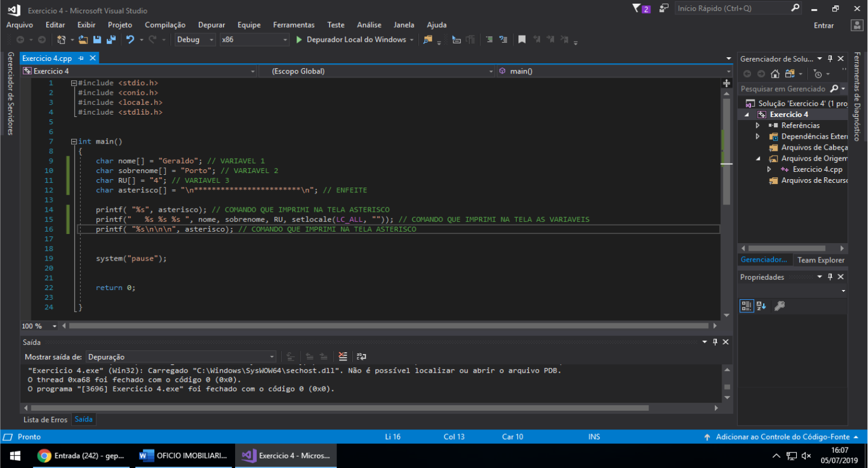868x468 pixels.
Task: Click the notifications flag icon
Action: pos(638,8)
